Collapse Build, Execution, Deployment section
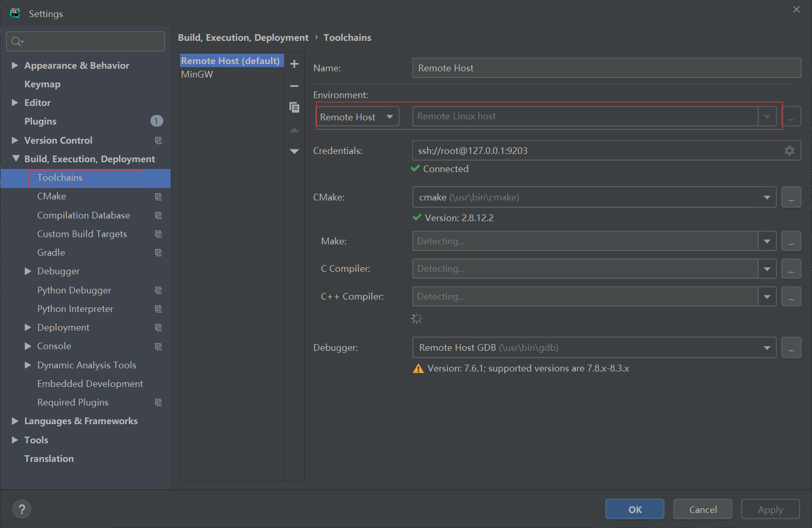The image size is (812, 528). [16, 159]
